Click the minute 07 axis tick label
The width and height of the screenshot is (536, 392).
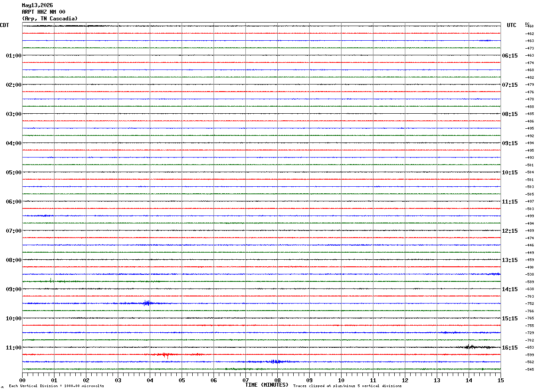coord(245,380)
